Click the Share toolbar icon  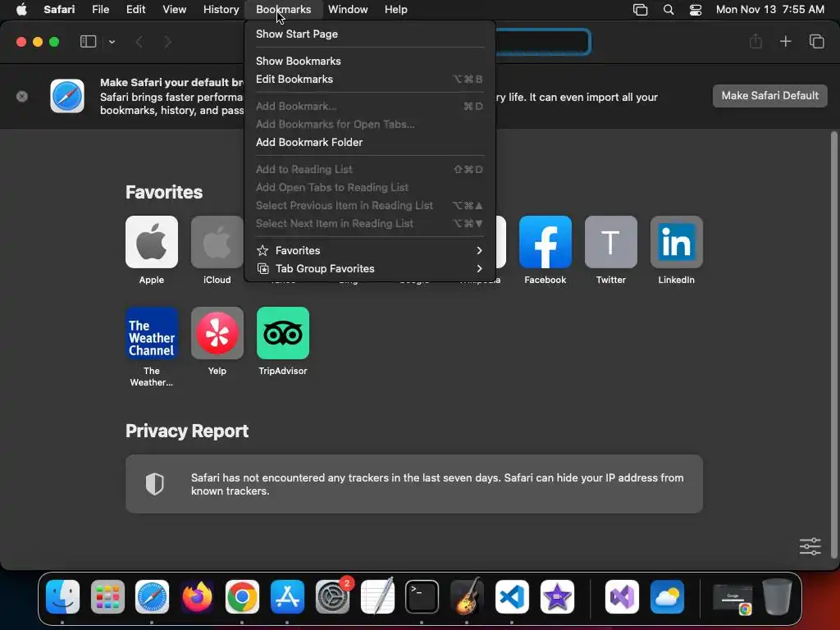pos(756,42)
